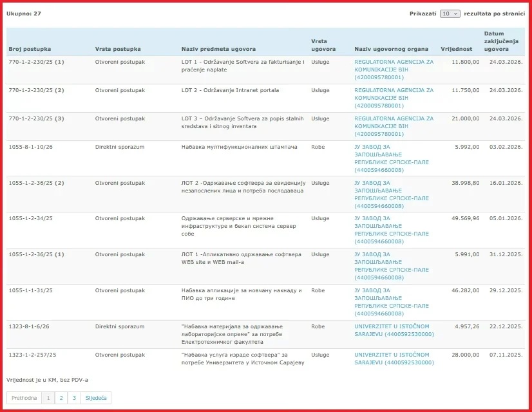The image size is (532, 412).
Task: Select page 1 in pagination
Action: (x=48, y=398)
